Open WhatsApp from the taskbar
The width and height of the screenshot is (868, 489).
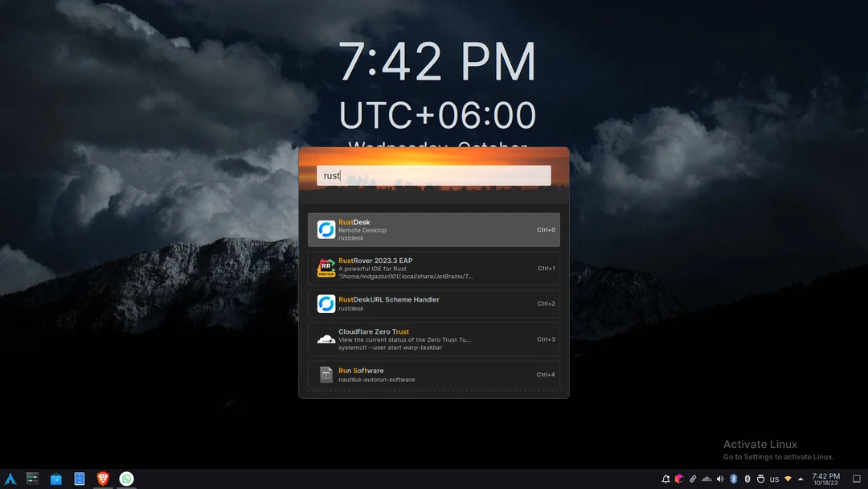(x=126, y=479)
